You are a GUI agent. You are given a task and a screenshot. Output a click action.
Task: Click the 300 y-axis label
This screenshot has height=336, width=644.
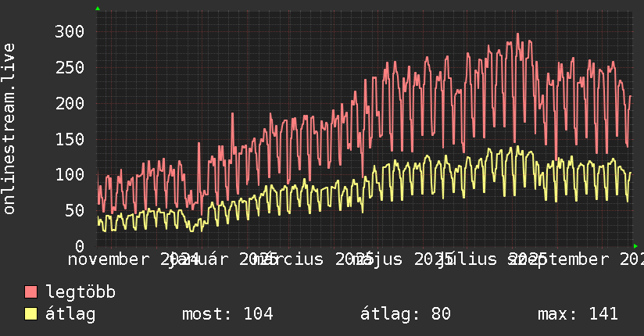click(70, 31)
